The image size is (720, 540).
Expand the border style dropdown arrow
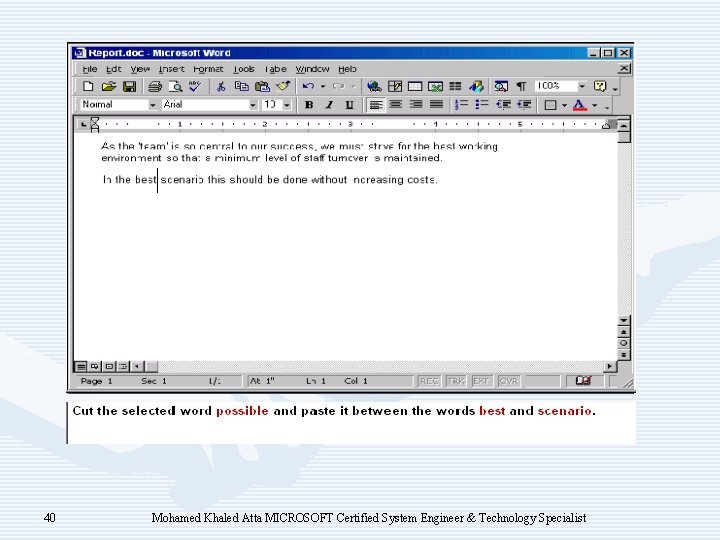[x=564, y=105]
